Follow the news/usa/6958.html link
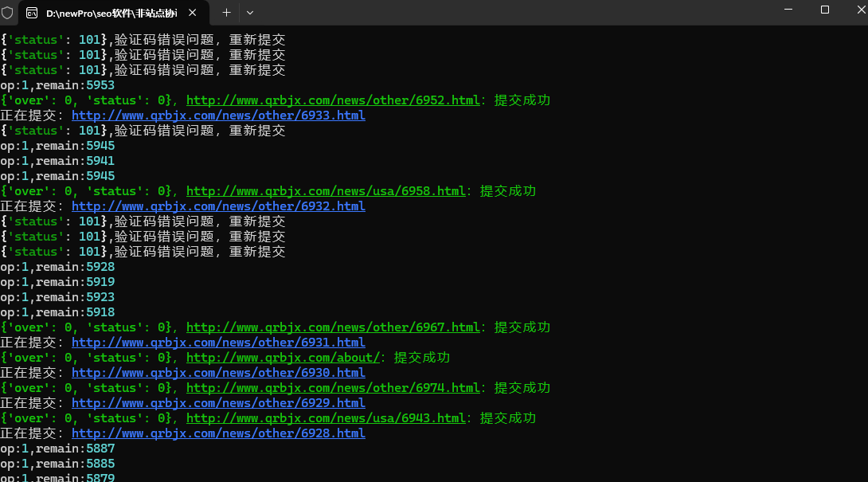The image size is (868, 482). point(326,191)
